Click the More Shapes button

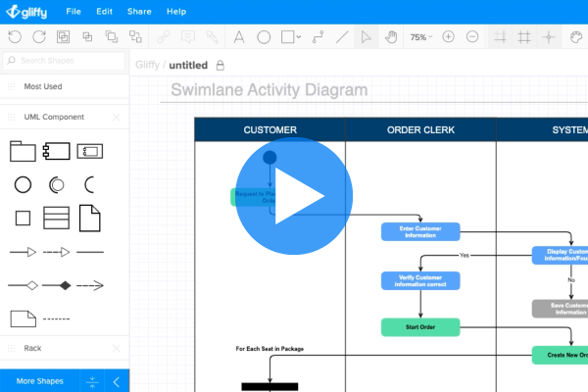coord(40,381)
